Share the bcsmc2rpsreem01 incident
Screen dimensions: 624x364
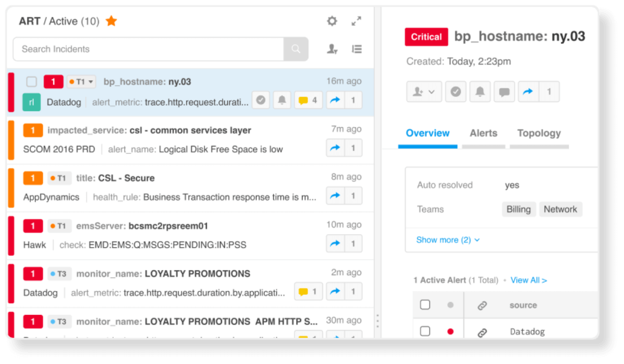335,243
